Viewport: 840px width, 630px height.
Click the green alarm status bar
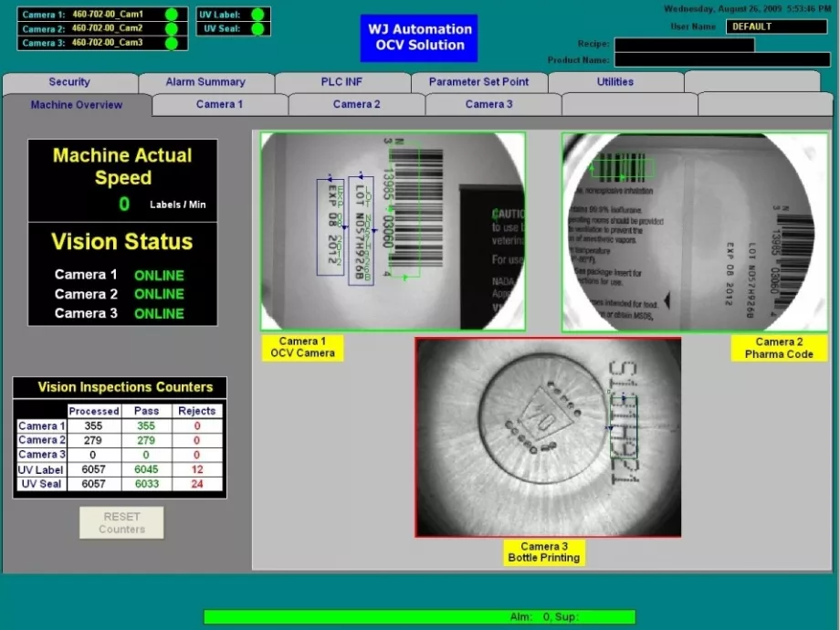point(419,616)
